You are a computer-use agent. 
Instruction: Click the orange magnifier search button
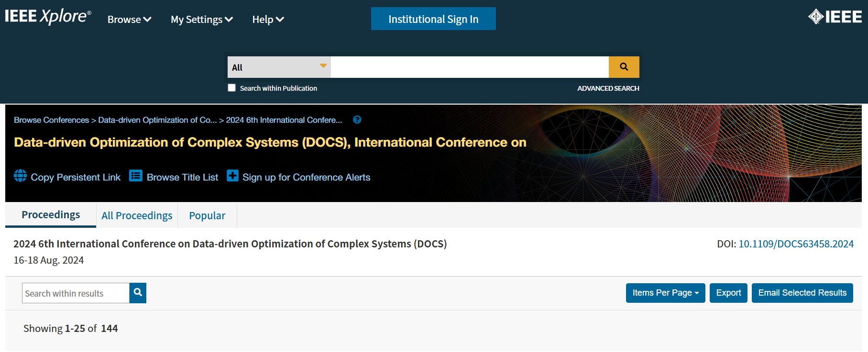[x=624, y=67]
